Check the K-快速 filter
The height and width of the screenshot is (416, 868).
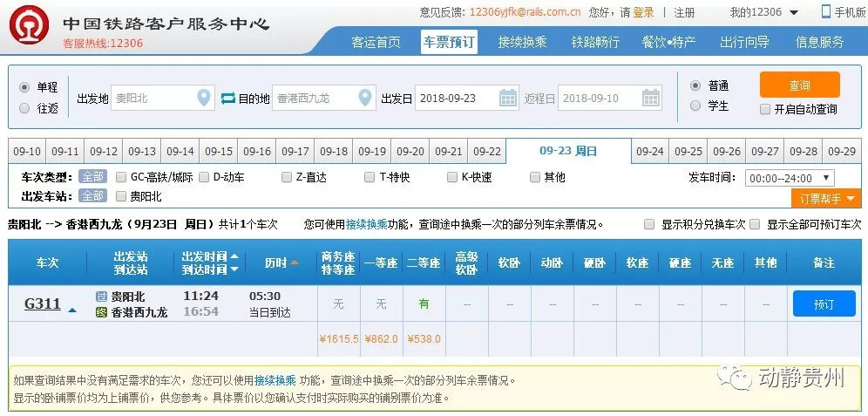(452, 177)
